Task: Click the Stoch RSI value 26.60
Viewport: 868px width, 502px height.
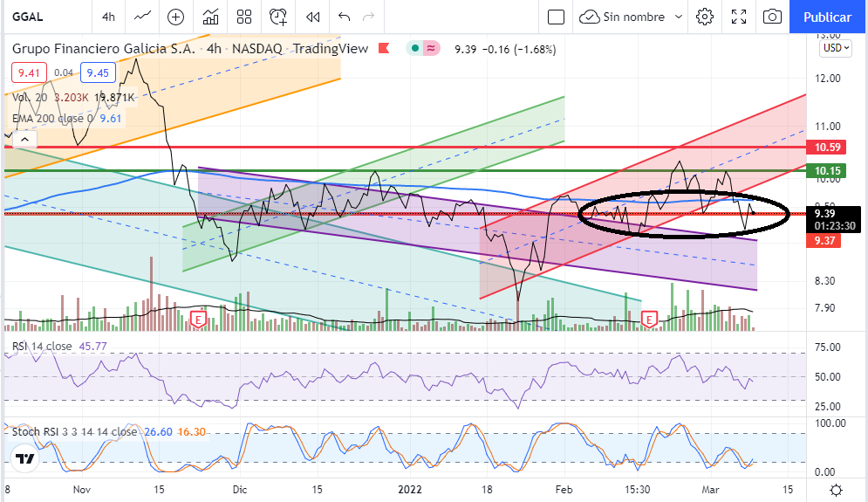Action: [158, 431]
